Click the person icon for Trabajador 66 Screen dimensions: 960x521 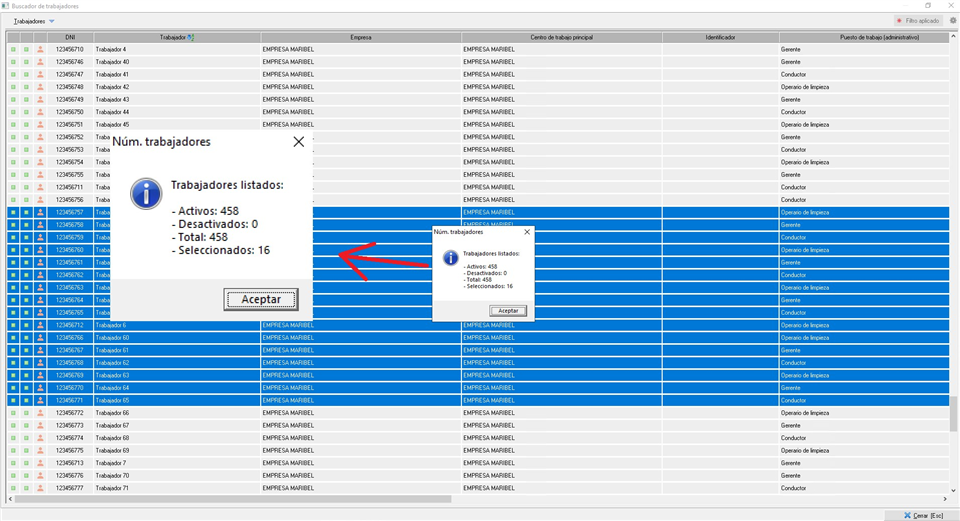pos(40,413)
